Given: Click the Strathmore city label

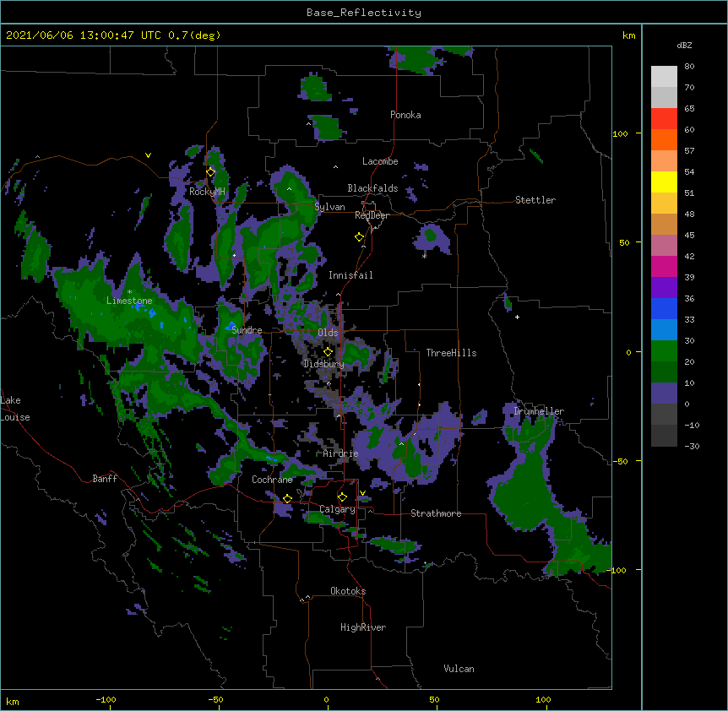Looking at the screenshot, I should (436, 513).
